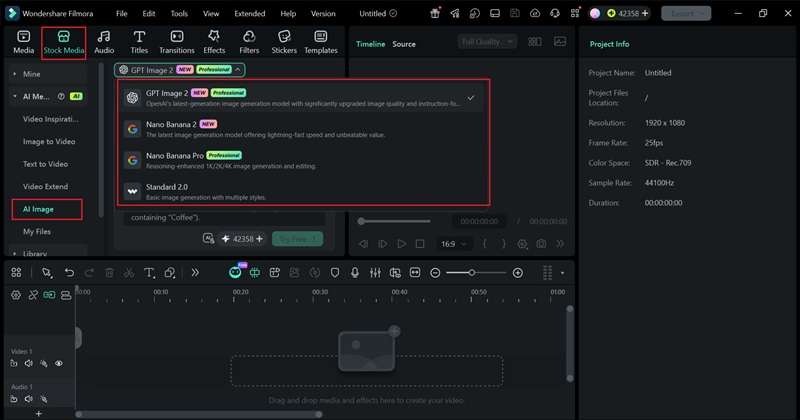This screenshot has width=800, height=420.
Task: Select Text to Video in sidebar
Action: click(45, 164)
